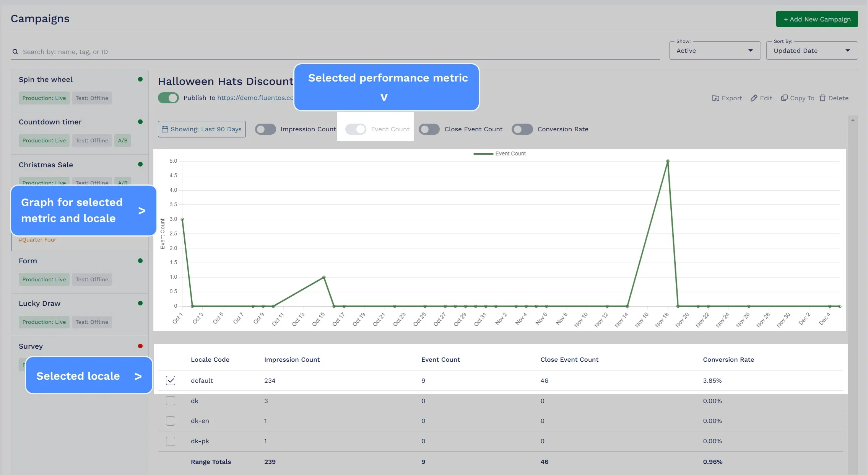Image resolution: width=868 pixels, height=475 pixels.
Task: Open the Show Active dropdown
Action: click(x=715, y=51)
